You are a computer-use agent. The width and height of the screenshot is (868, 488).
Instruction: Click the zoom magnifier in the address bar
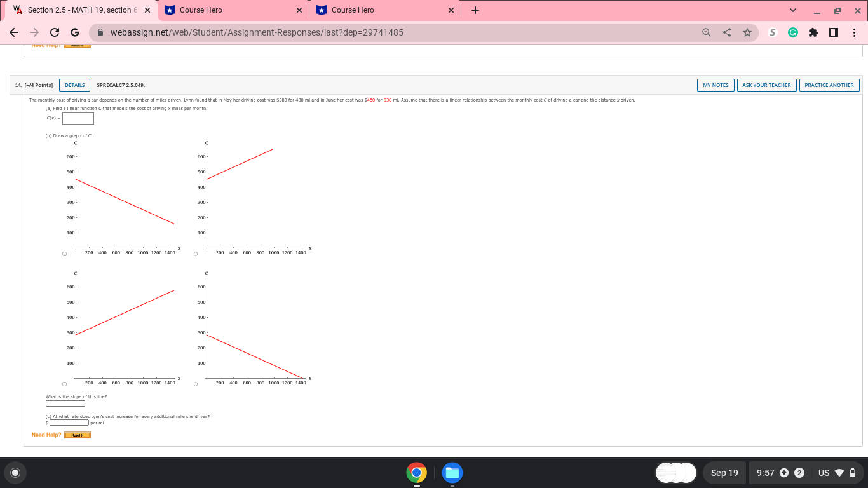[x=706, y=32]
